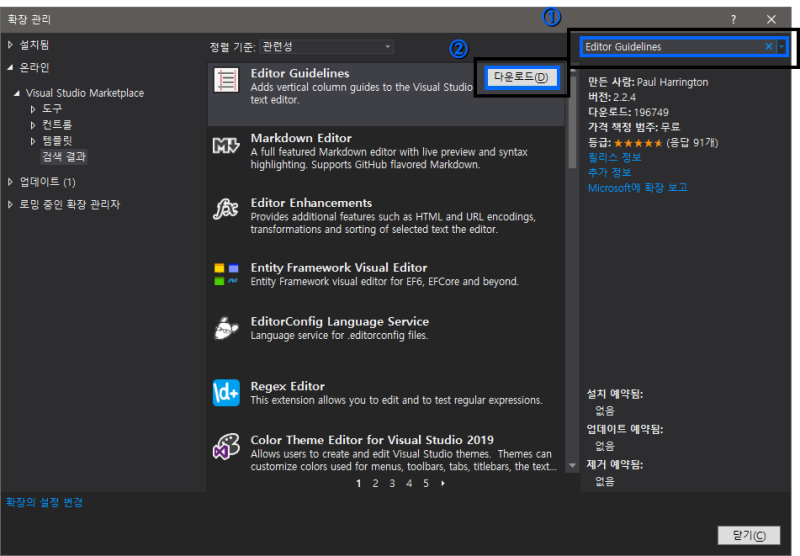The width and height of the screenshot is (800, 556).
Task: Click the next page arrow in pagination
Action: 443,484
